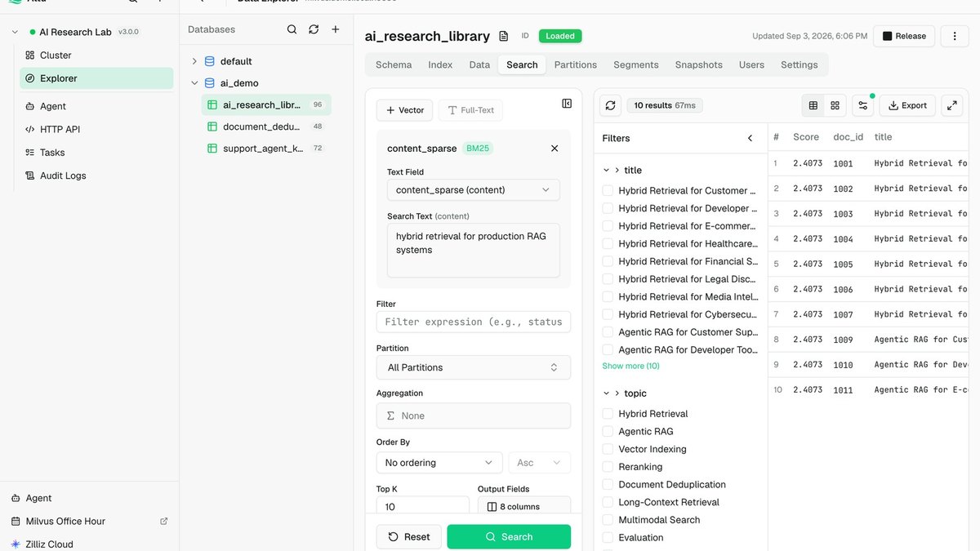Open result display settings sliders icon
The image size is (980, 551).
pos(862,105)
